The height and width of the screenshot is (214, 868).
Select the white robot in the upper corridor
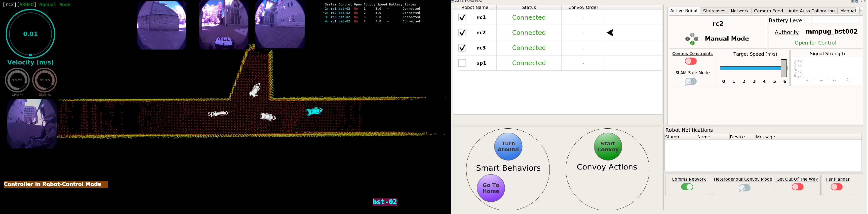coord(255,90)
